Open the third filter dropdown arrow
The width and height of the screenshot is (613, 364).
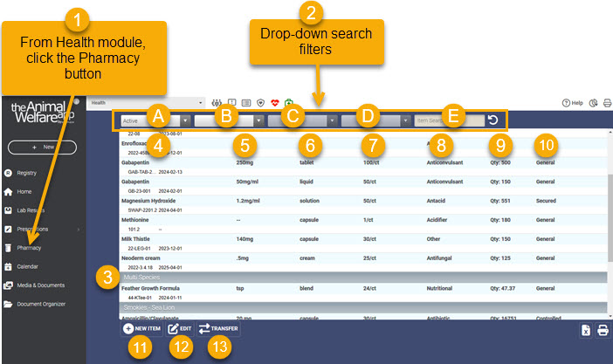(x=333, y=120)
